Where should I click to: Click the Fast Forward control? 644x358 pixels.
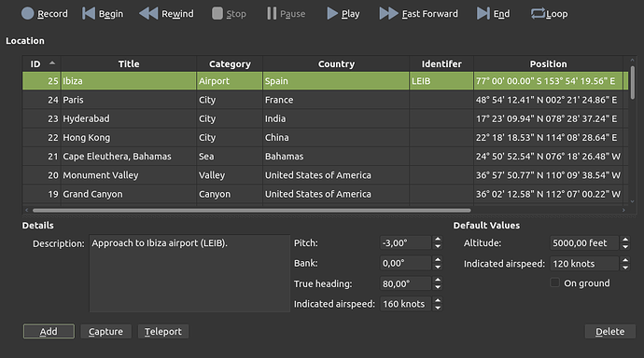[418, 14]
